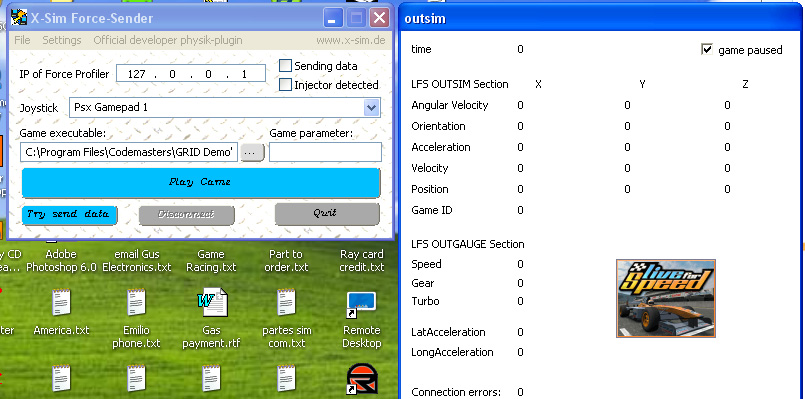805x399 pixels.
Task: Click the LatAcceleration label
Action: [x=448, y=332]
